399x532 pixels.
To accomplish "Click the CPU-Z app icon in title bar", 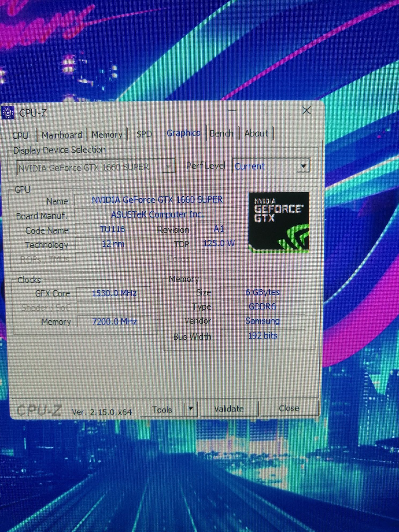I will (x=8, y=113).
